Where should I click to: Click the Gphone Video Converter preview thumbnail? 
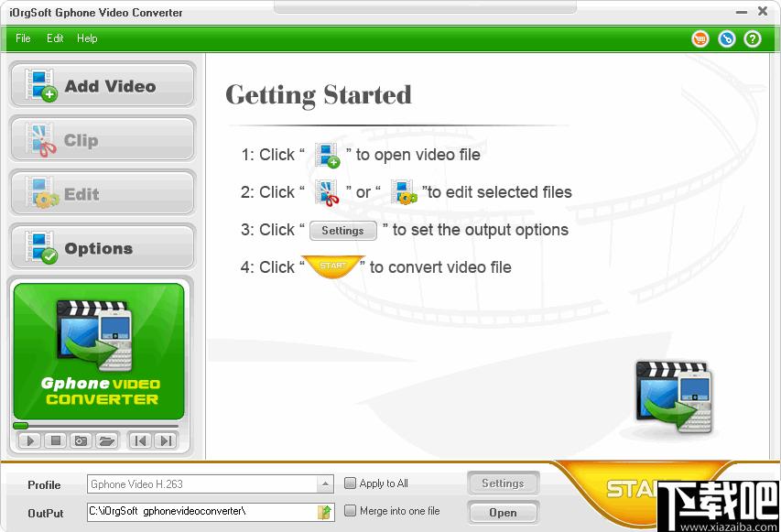tap(99, 352)
